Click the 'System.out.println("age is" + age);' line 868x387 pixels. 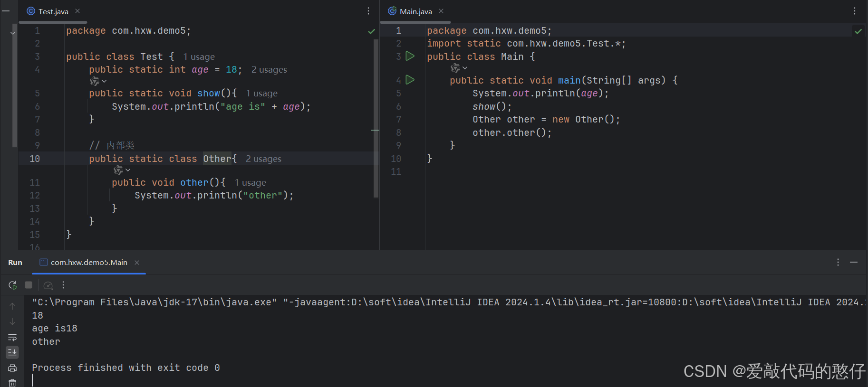211,107
